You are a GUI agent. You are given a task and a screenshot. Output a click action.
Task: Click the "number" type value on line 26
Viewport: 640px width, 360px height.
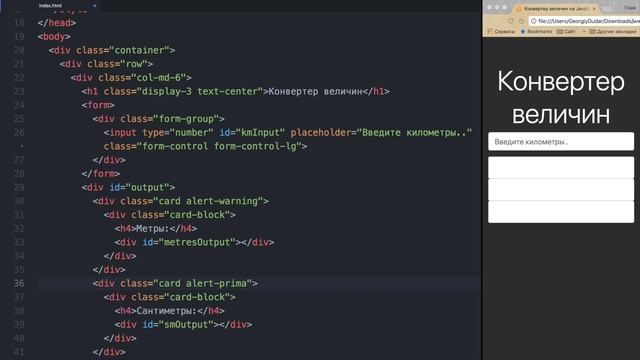point(191,133)
